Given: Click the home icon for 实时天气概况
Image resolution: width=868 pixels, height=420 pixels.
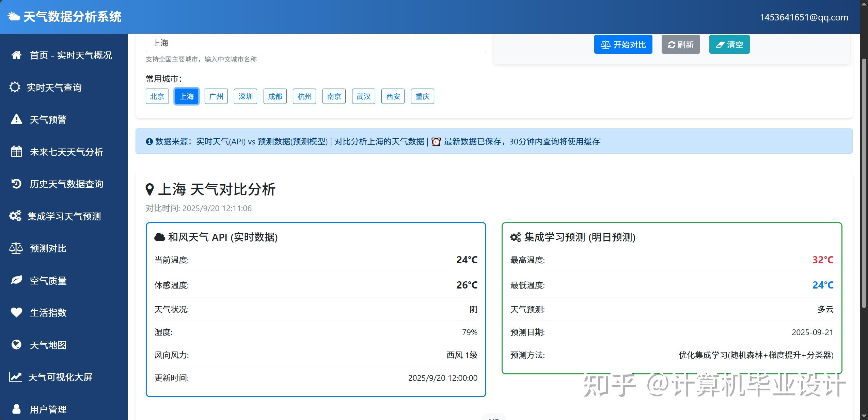Looking at the screenshot, I should click(x=15, y=55).
